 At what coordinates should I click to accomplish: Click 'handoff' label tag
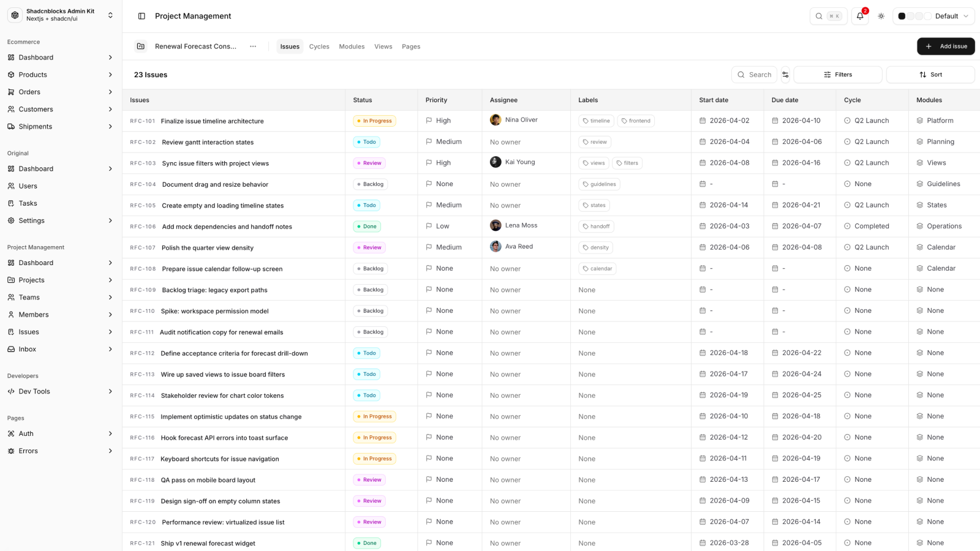click(597, 227)
